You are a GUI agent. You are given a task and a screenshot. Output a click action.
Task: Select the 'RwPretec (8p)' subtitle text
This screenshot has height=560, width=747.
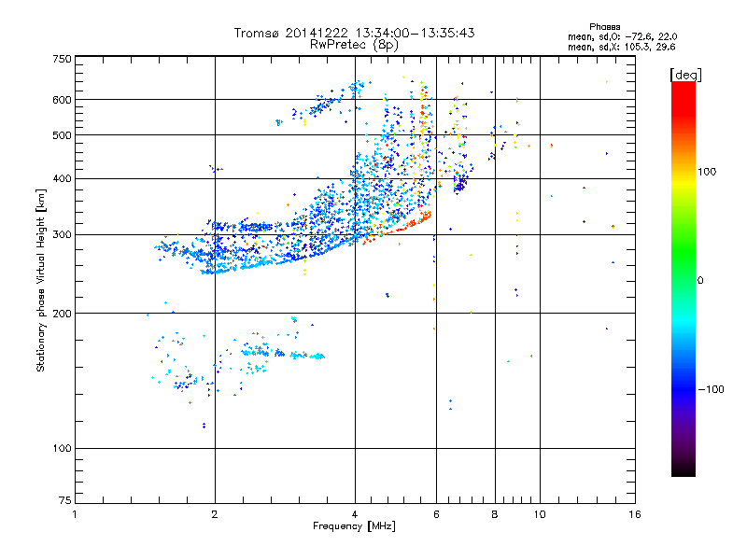point(354,45)
